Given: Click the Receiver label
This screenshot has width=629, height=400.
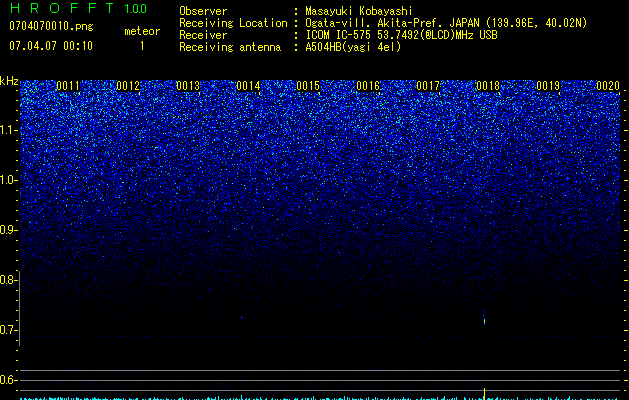Looking at the screenshot, I should pos(203,35).
